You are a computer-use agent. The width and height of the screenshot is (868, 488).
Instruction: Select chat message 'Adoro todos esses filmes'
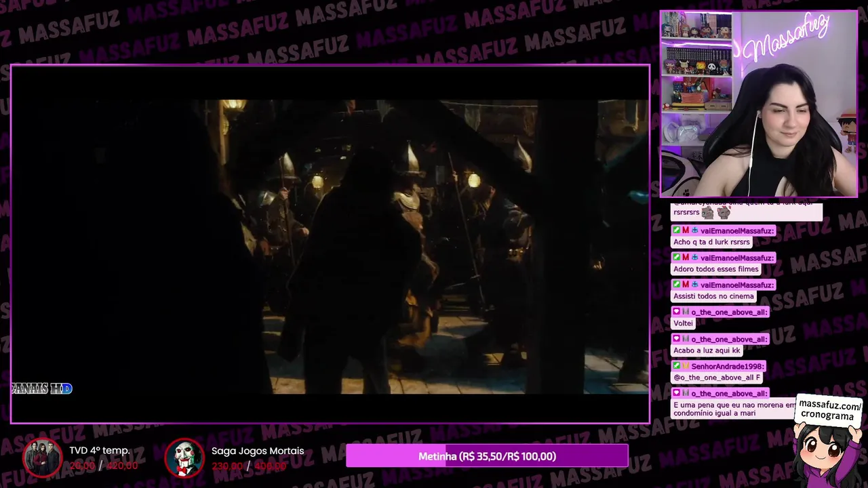pyautogui.click(x=715, y=269)
